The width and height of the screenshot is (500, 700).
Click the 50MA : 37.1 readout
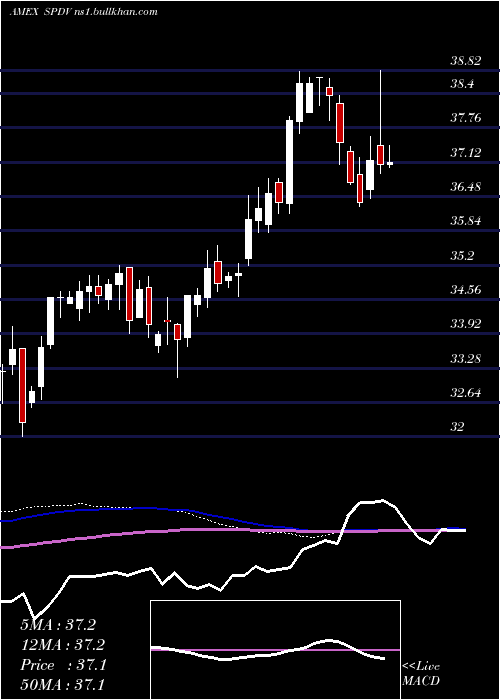[x=63, y=685]
